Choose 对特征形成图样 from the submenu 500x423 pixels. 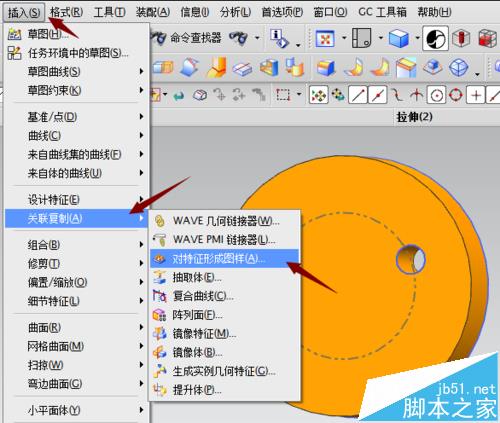tap(224, 258)
